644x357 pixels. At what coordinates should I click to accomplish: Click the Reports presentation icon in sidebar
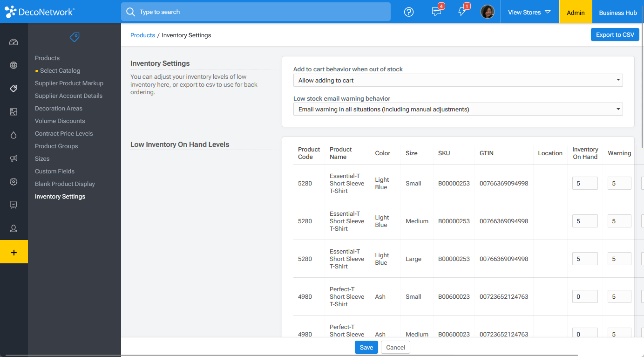[x=14, y=205]
